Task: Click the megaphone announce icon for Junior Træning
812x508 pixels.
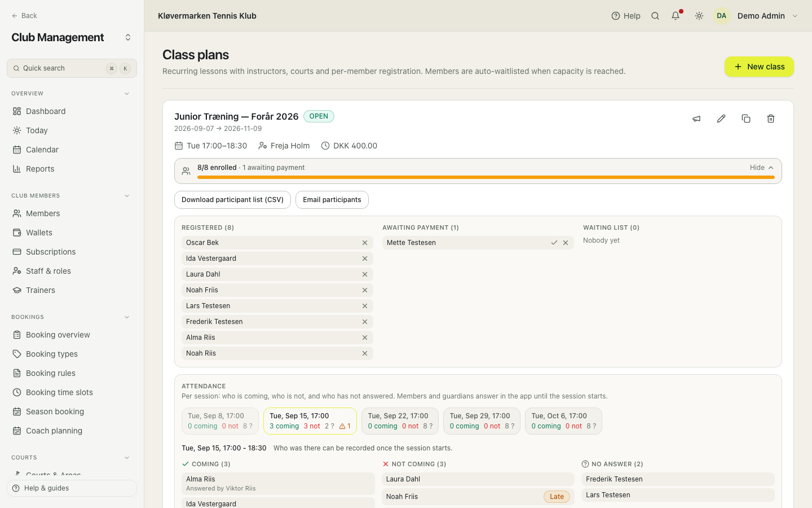Action: (x=696, y=119)
